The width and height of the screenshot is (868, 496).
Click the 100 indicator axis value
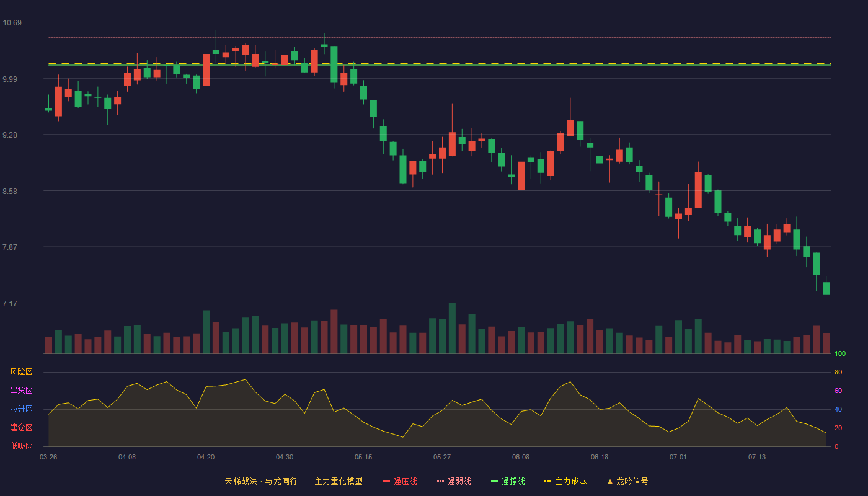click(x=840, y=354)
